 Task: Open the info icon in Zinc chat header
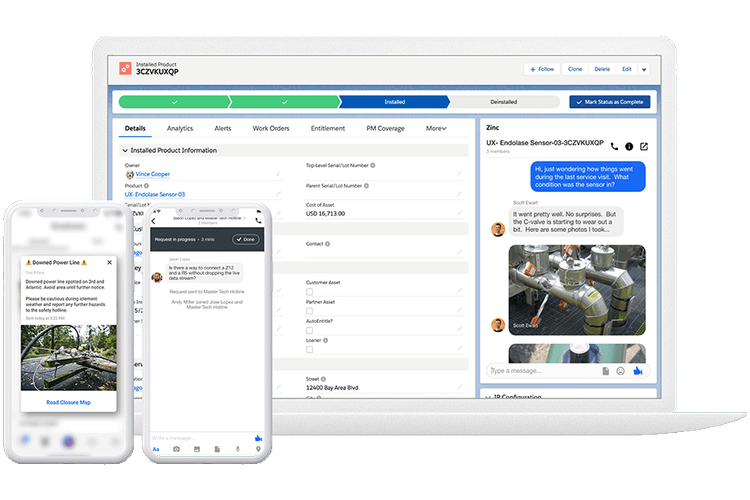pos(629,146)
